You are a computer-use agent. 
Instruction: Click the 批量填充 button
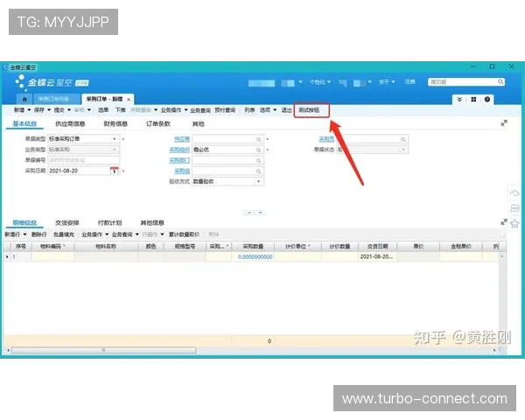point(64,234)
